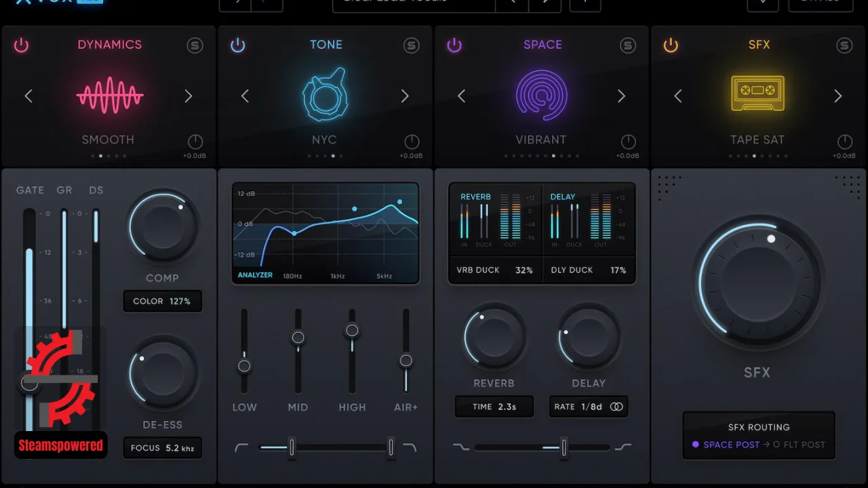
Task: Click the Tone module output gain knob
Action: pos(412,142)
